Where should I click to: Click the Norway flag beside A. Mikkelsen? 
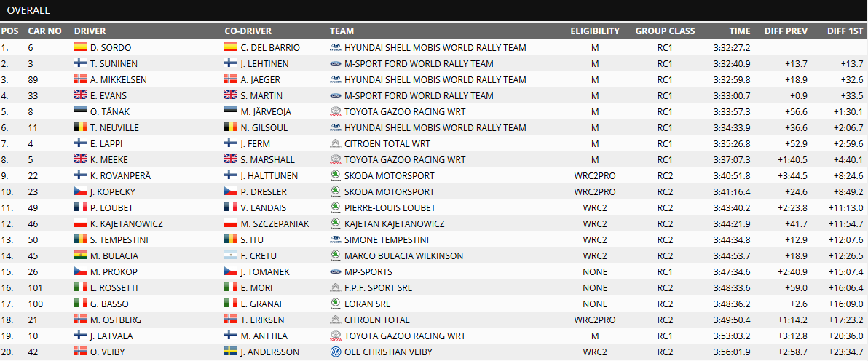point(80,80)
